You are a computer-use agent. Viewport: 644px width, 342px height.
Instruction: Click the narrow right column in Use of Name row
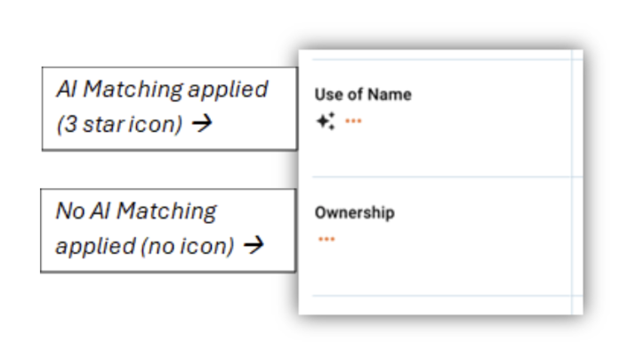pyautogui.click(x=577, y=118)
